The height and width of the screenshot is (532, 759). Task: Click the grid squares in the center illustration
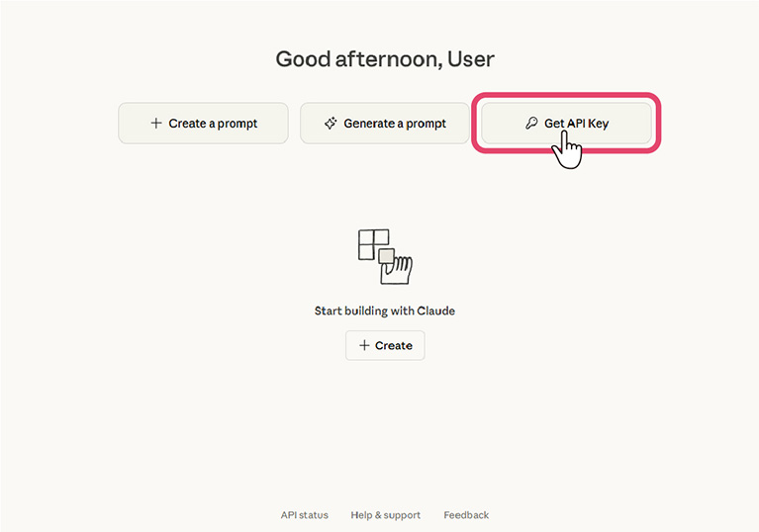pos(373,243)
